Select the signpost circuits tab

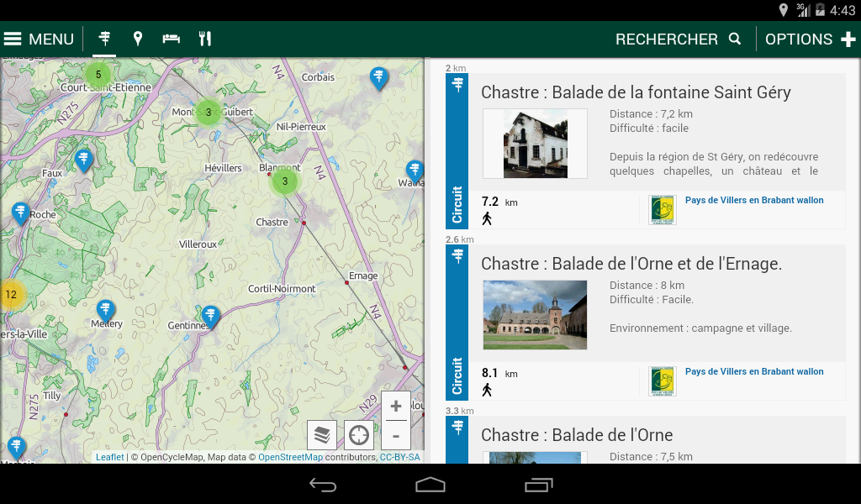[x=104, y=39]
